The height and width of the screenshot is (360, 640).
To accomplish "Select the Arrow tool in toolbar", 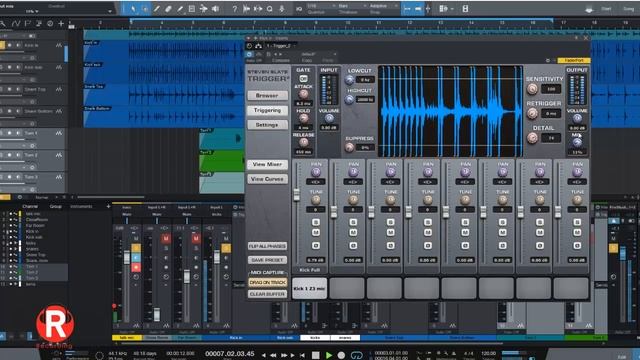I will [x=133, y=9].
